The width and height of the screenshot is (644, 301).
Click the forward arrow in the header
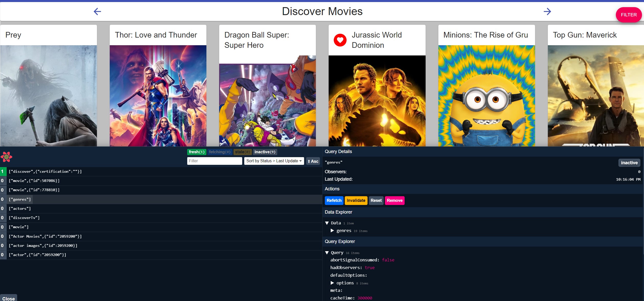coord(547,11)
